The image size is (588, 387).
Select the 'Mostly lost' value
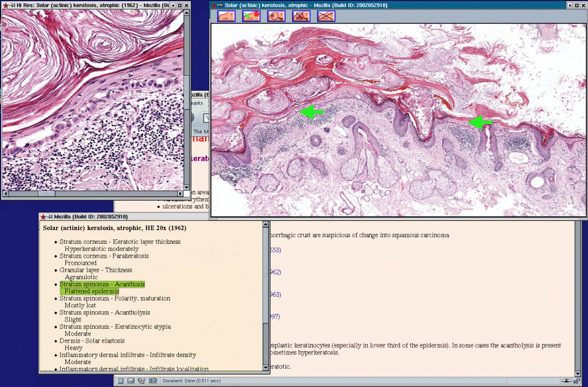click(80, 305)
